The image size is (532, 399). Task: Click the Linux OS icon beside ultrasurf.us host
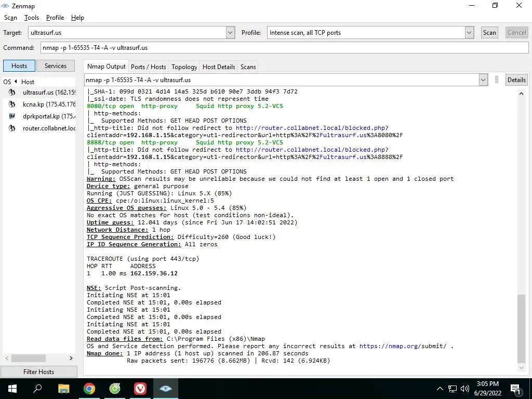pyautogui.click(x=12, y=92)
